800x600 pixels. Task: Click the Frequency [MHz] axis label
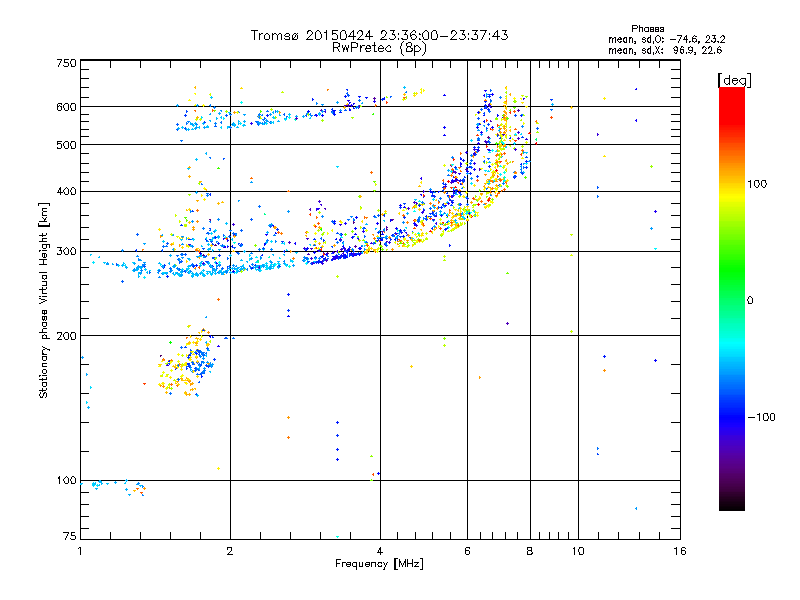[379, 565]
